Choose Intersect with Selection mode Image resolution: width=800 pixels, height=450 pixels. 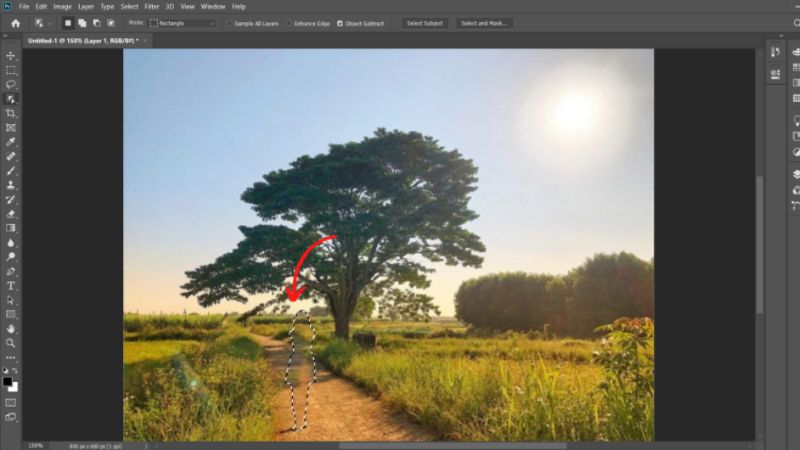(111, 23)
